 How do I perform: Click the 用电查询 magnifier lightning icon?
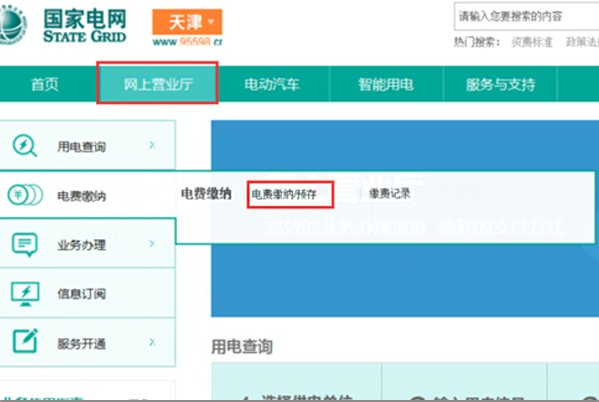click(x=24, y=146)
